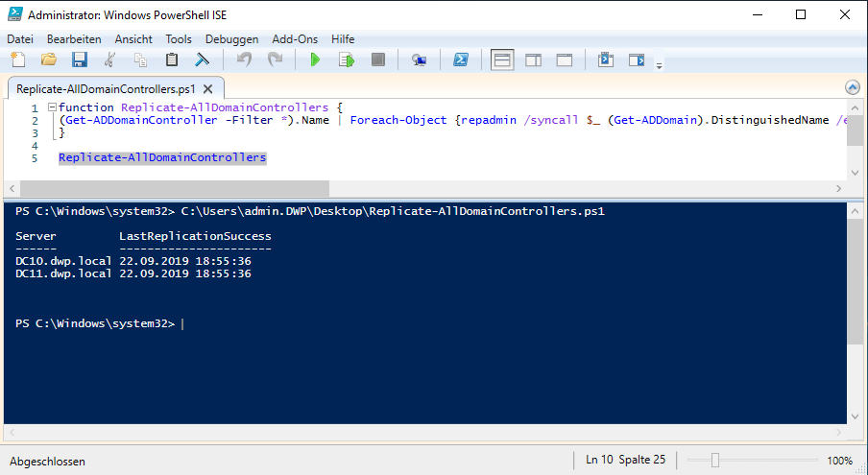Image resolution: width=868 pixels, height=475 pixels.
Task: Close the Replicate-AllDomainControllers.ps1 tab
Action: click(x=206, y=88)
